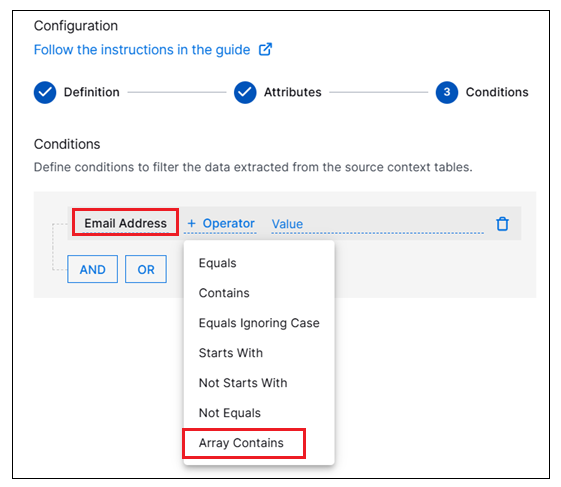This screenshot has height=487, width=561.
Task: Click the trash icon to delete condition
Action: pyautogui.click(x=502, y=224)
